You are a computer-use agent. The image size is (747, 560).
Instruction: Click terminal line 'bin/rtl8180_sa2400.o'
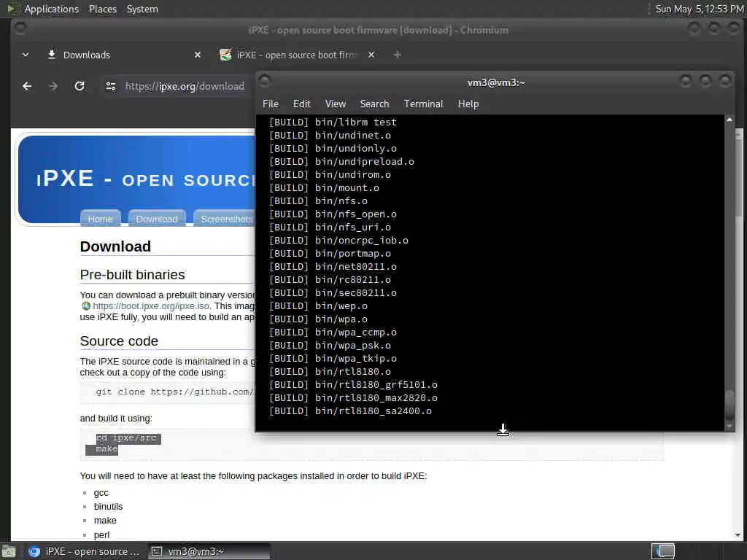coord(373,411)
